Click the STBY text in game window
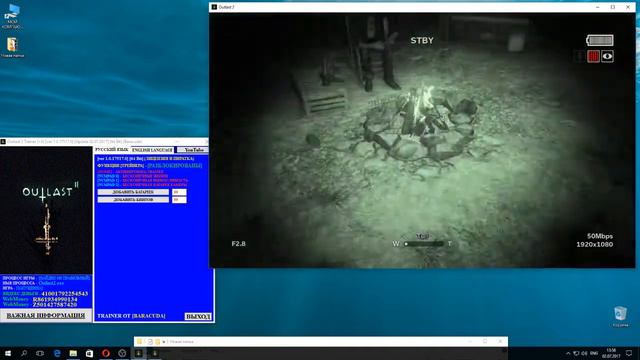This screenshot has width=640, height=360. point(422,40)
